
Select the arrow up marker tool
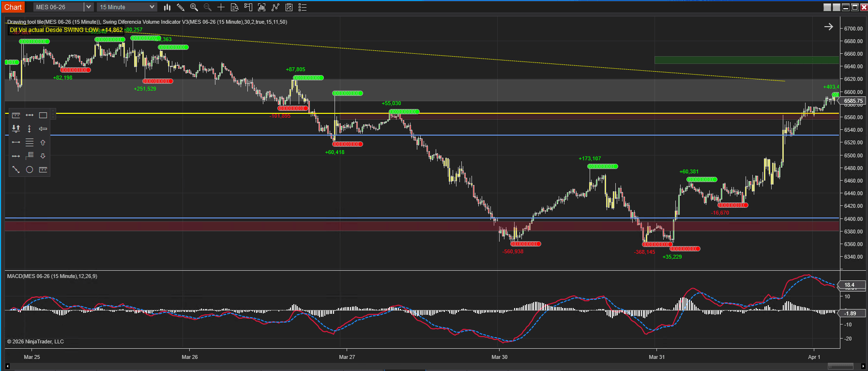[x=43, y=142]
